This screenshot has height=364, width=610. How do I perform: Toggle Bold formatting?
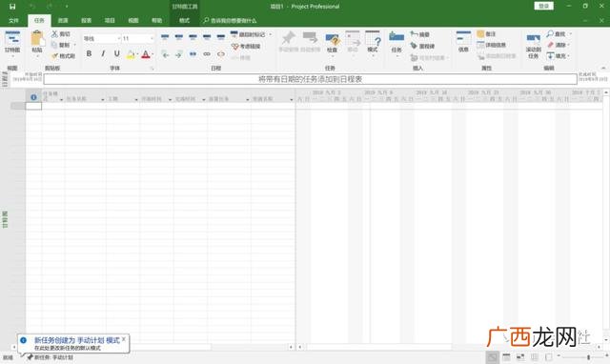click(x=89, y=53)
